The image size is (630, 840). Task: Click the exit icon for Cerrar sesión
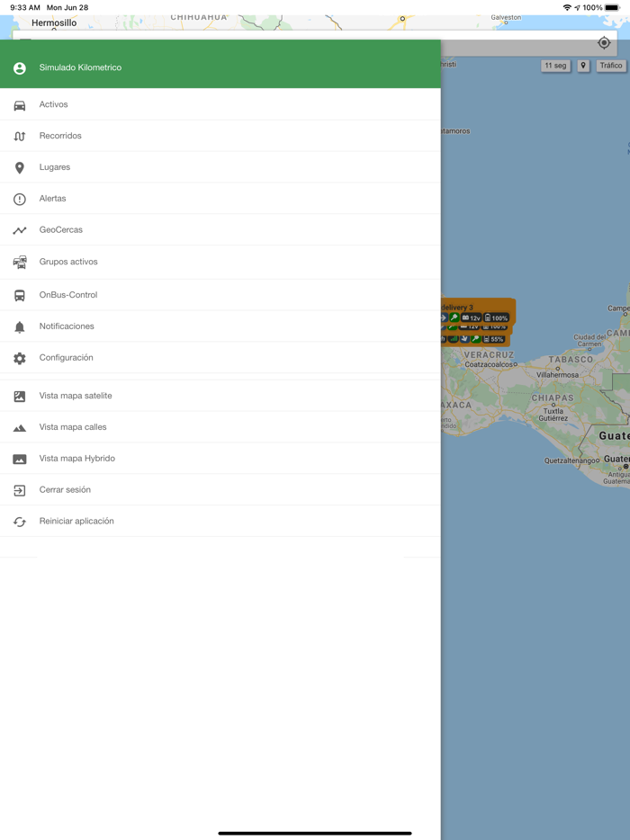tap(19, 490)
